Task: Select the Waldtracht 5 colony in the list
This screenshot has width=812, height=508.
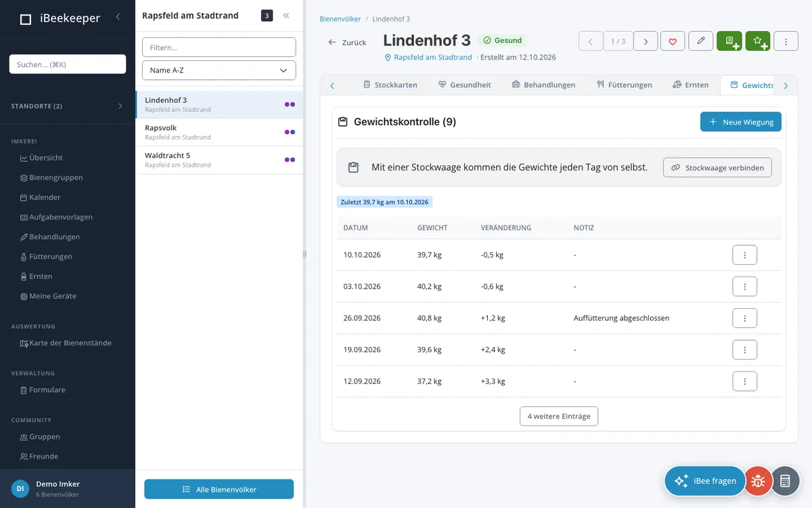Action: (219, 160)
